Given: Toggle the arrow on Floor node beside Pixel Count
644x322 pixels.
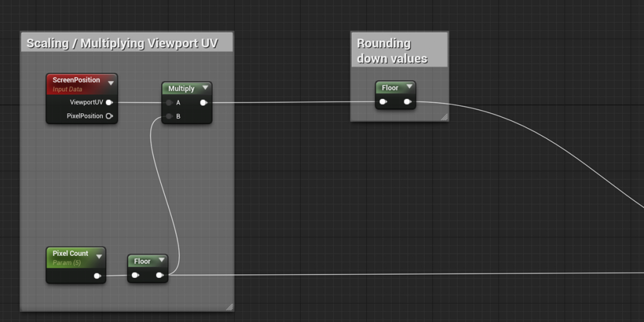Looking at the screenshot, I should [161, 260].
